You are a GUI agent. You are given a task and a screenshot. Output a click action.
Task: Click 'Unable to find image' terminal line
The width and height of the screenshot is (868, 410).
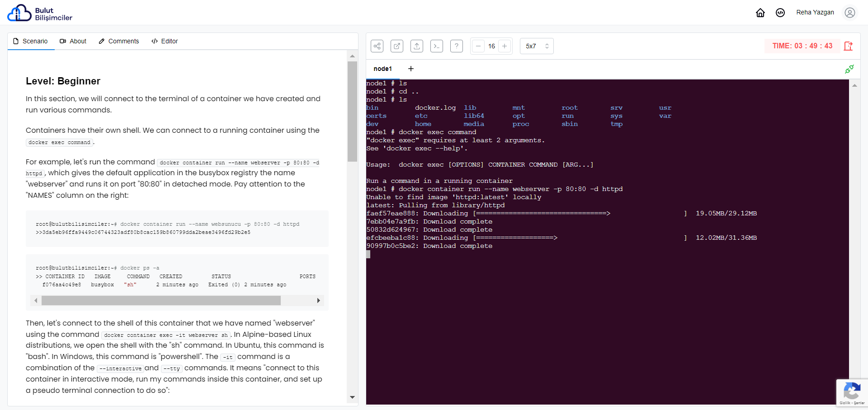pyautogui.click(x=453, y=197)
